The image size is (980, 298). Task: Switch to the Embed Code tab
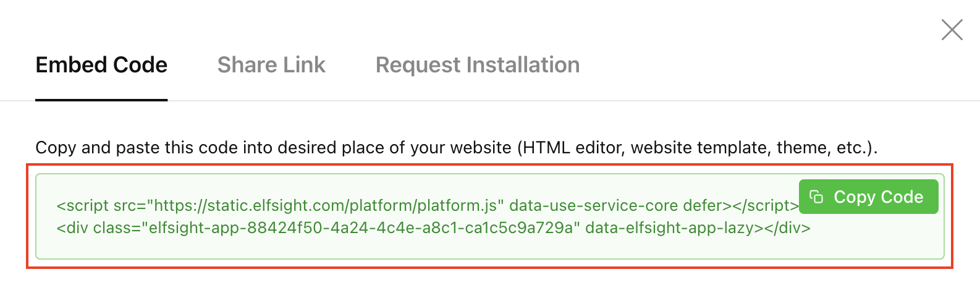pos(101,65)
